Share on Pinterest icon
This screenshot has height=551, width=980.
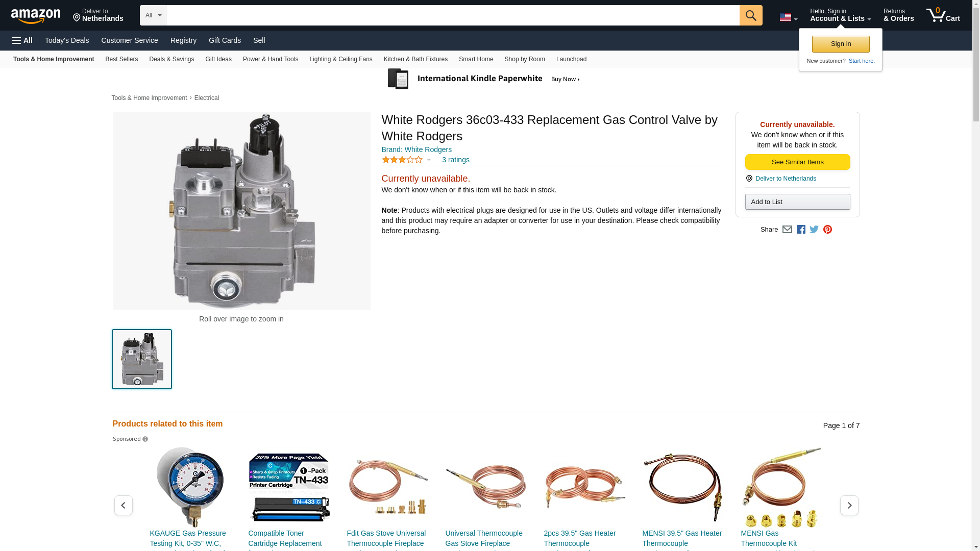(x=827, y=230)
